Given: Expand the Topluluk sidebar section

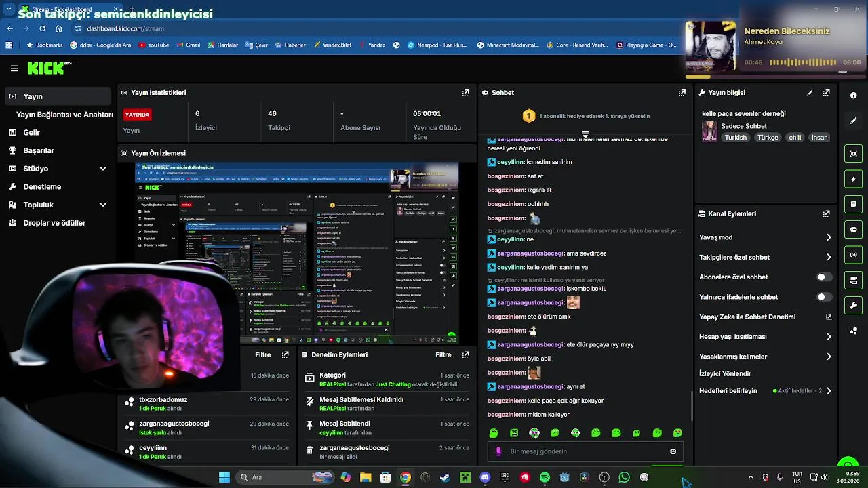Looking at the screenshot, I should click(x=103, y=205).
